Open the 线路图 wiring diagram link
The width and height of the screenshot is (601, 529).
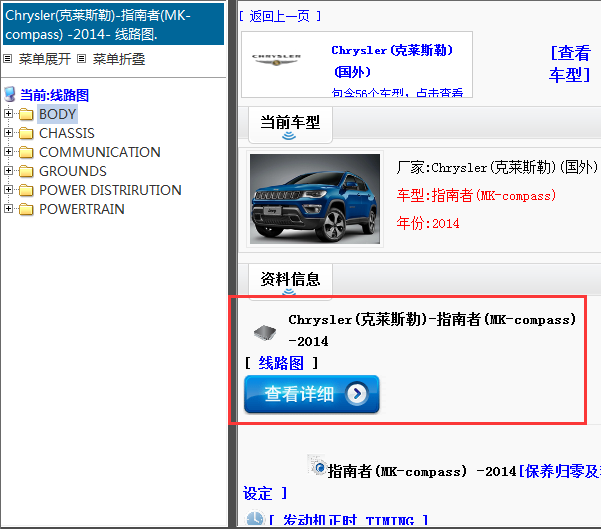(281, 363)
